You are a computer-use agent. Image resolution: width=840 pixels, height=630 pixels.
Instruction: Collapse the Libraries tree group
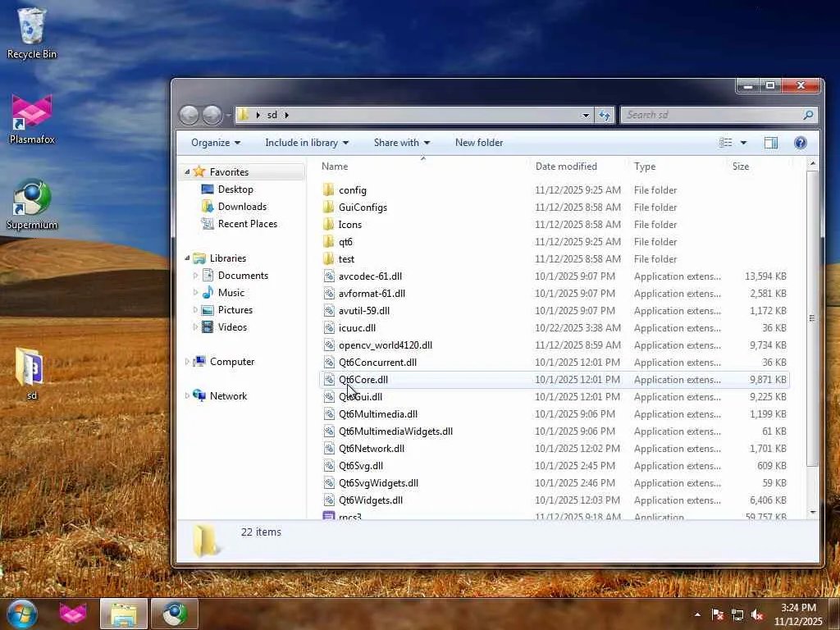[x=187, y=258]
